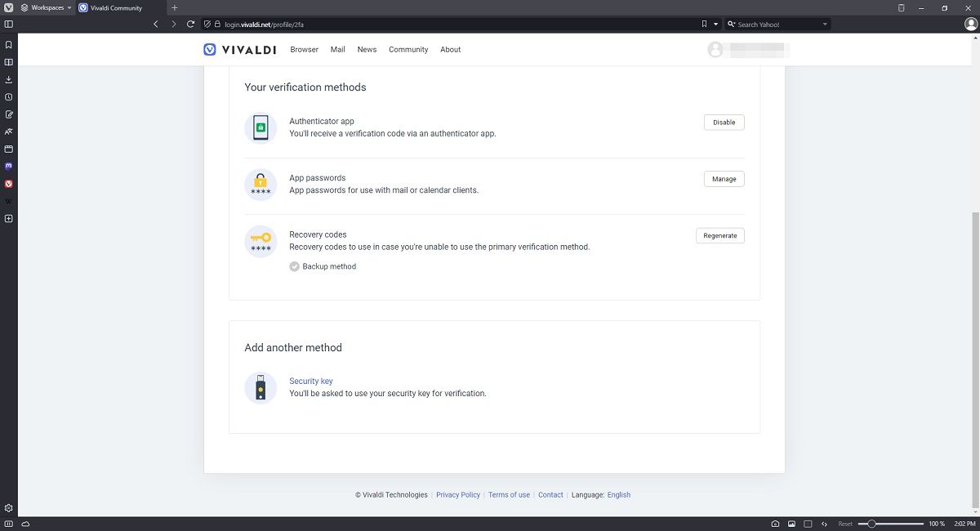This screenshot has height=531, width=980.
Task: Bookmark this page from address bar
Action: point(704,25)
